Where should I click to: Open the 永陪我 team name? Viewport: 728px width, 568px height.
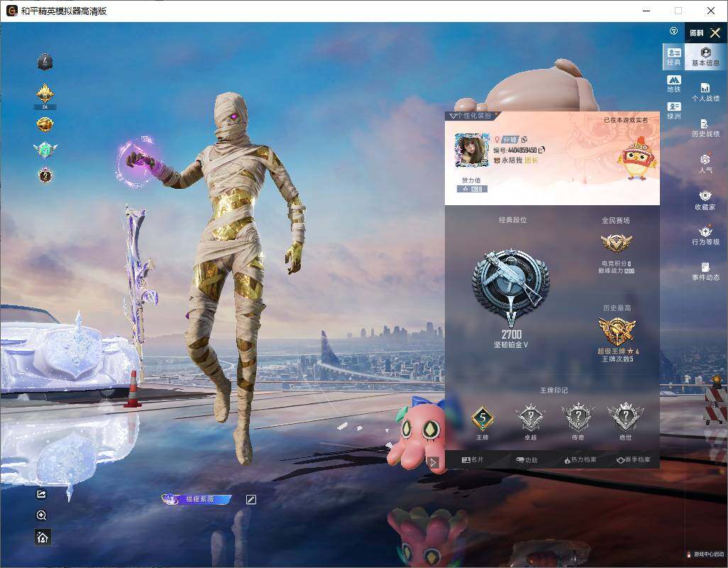pyautogui.click(x=512, y=160)
